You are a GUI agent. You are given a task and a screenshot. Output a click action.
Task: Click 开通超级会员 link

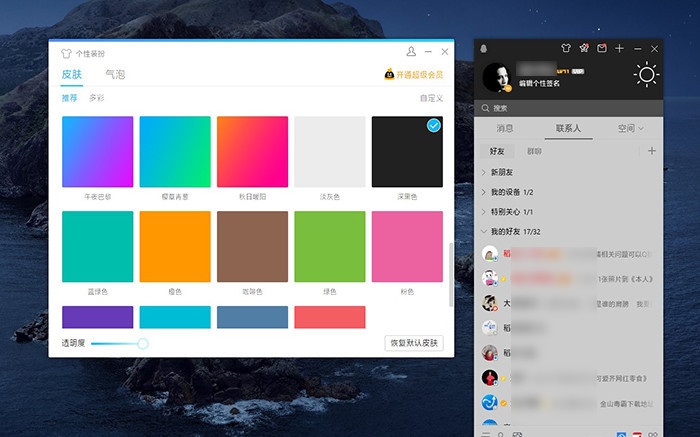[413, 75]
